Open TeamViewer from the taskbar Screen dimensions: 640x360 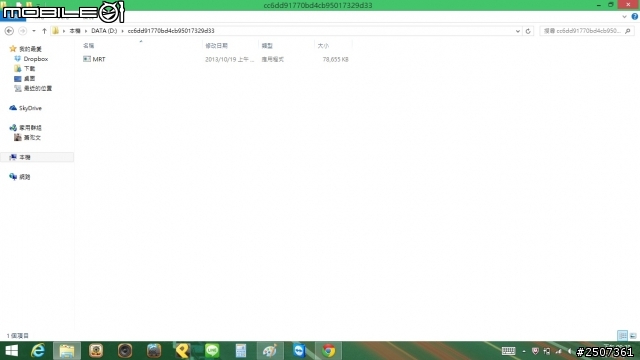299,351
